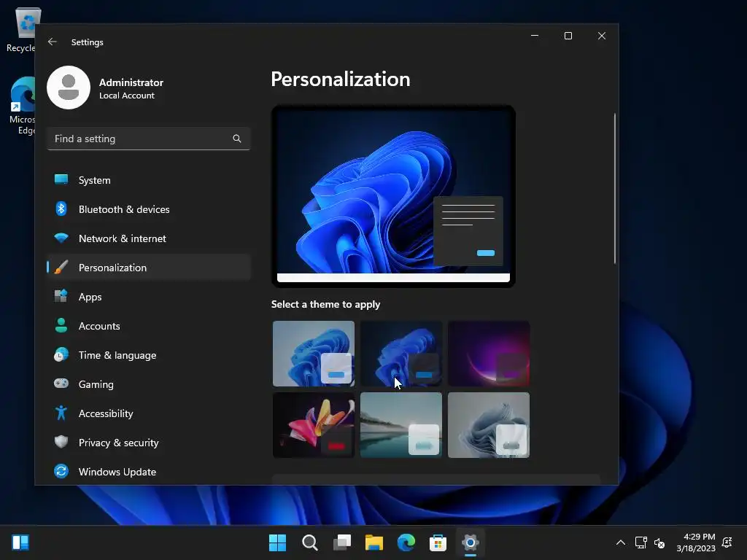The height and width of the screenshot is (560, 747).
Task: Open taskbar Search
Action: coord(309,542)
